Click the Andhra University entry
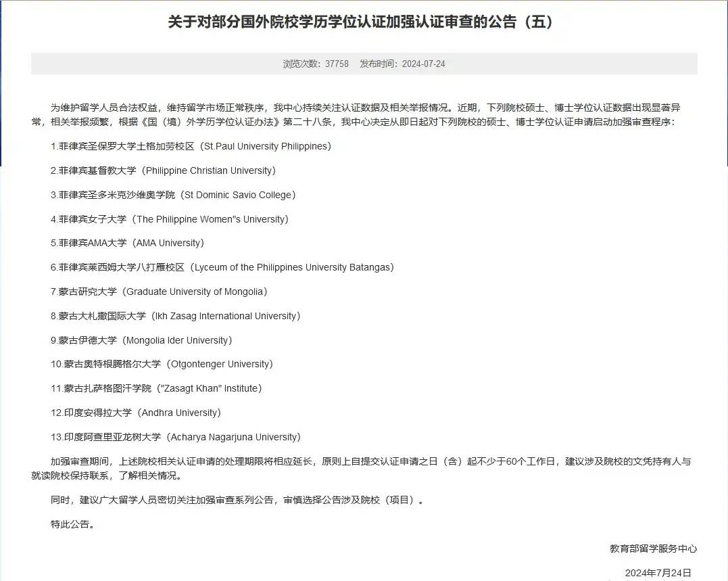The height and width of the screenshot is (581, 728). click(136, 413)
